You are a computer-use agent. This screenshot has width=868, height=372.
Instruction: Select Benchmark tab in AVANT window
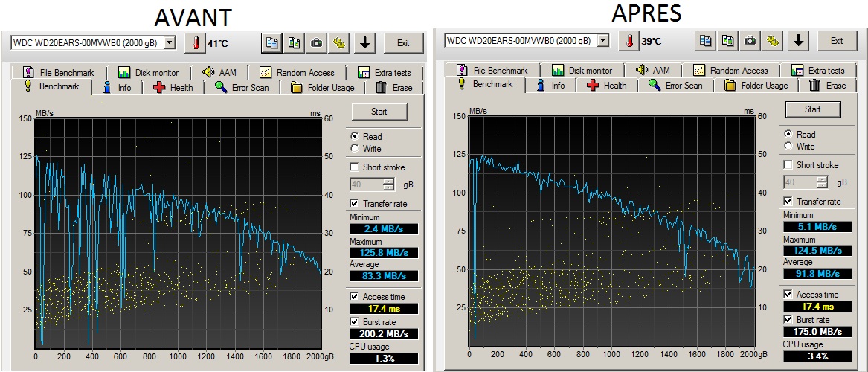tap(51, 86)
